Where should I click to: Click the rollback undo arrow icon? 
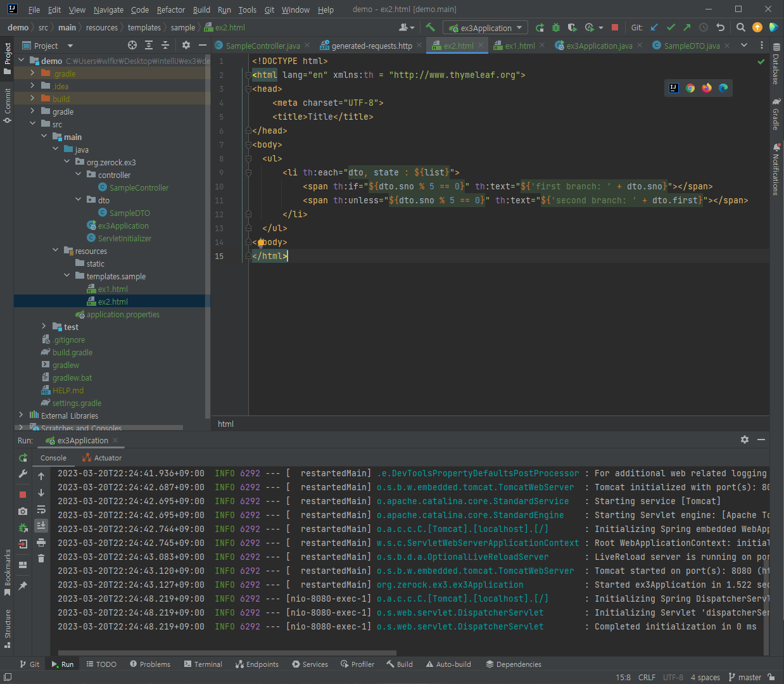point(720,27)
